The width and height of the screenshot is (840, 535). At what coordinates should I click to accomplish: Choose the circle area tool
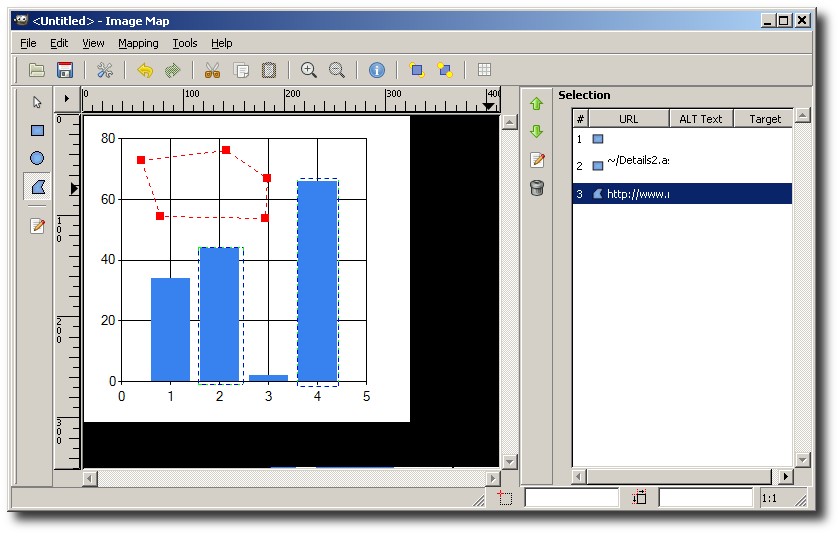[x=37, y=159]
